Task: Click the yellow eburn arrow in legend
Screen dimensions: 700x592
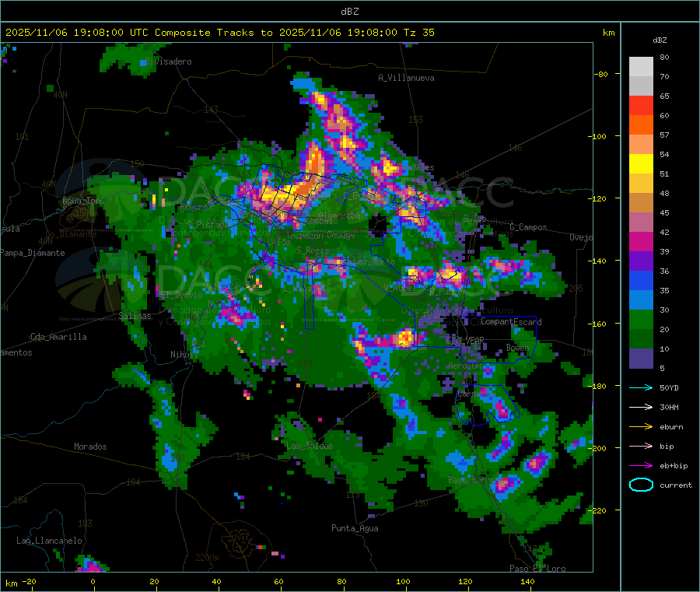Action: 641,427
